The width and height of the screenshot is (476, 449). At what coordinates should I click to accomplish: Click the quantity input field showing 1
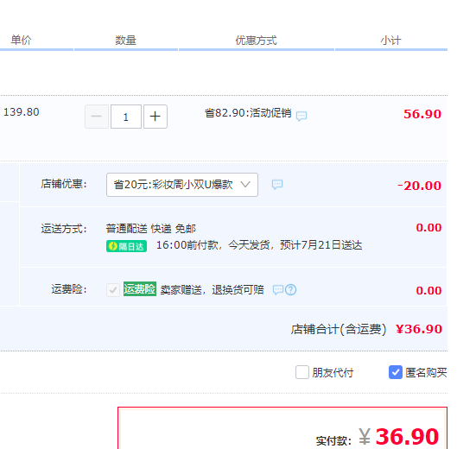pos(126,117)
